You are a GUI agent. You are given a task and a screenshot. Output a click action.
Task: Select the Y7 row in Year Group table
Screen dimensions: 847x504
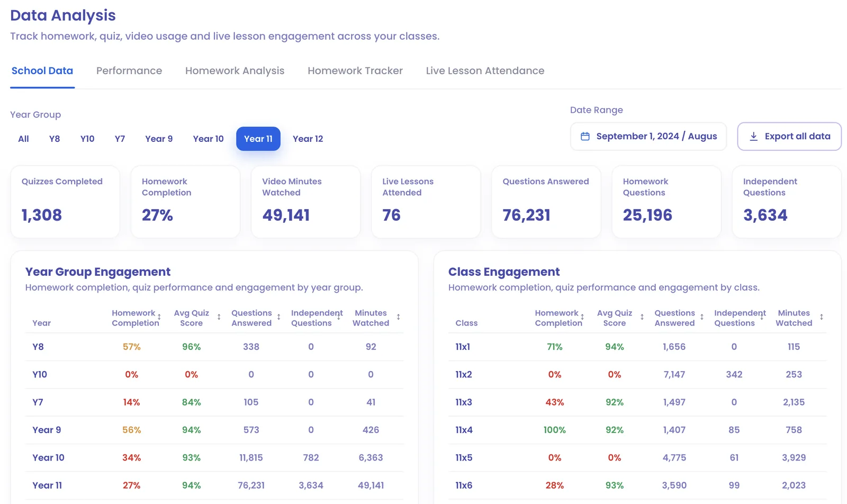tap(214, 402)
